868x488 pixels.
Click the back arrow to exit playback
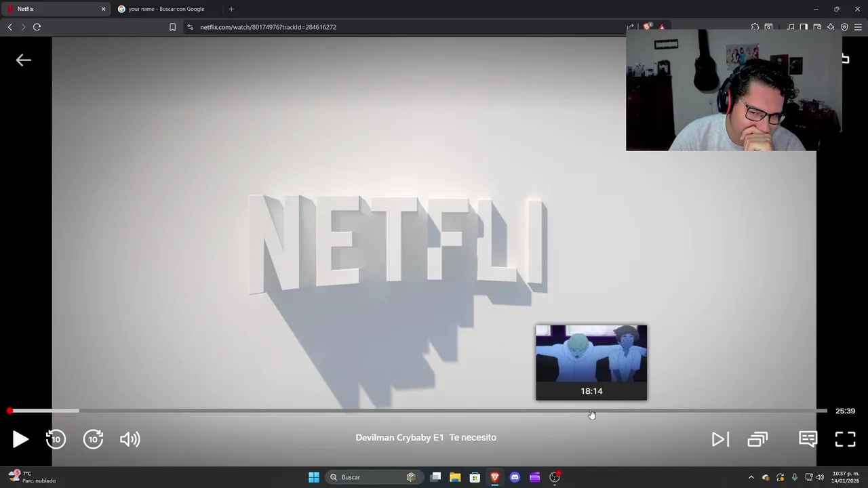coord(24,60)
